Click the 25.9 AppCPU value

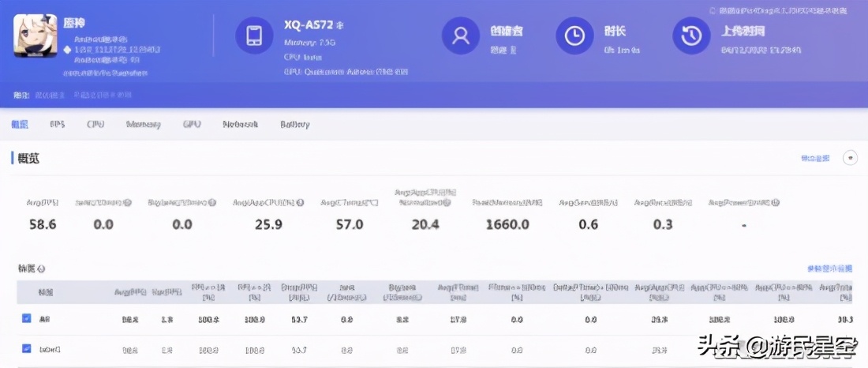tap(269, 224)
